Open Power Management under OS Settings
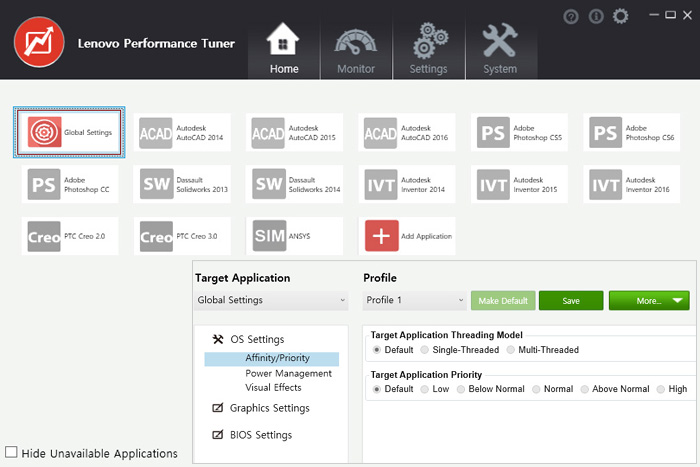The width and height of the screenshot is (700, 467). click(288, 373)
